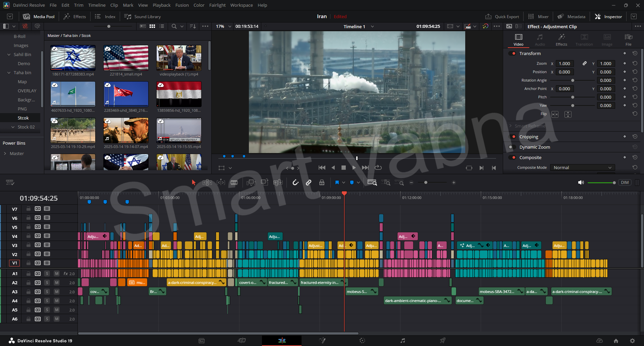Click Quick Export button

pos(502,16)
